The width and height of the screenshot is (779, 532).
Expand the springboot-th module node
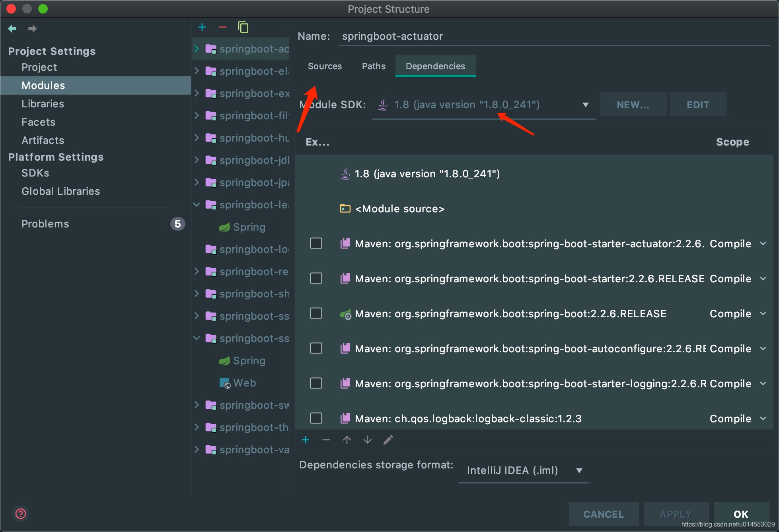pyautogui.click(x=197, y=427)
